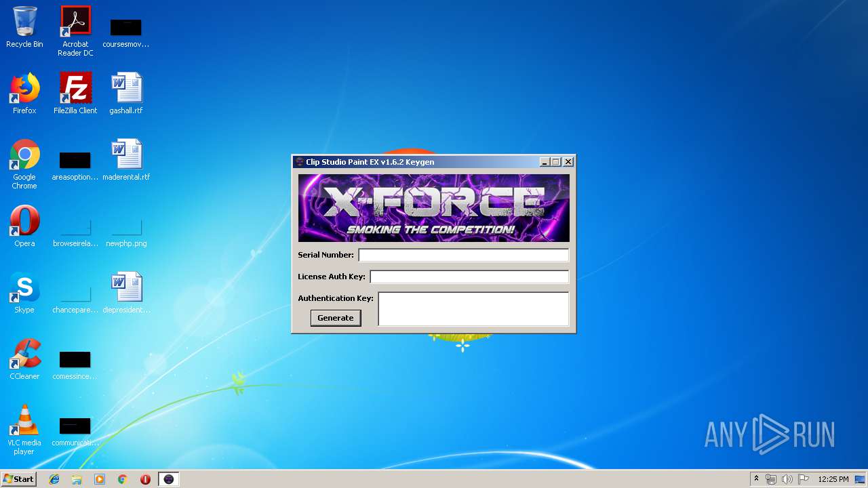The height and width of the screenshot is (488, 868).
Task: Select the FileZilla Client shortcut
Action: [x=75, y=94]
